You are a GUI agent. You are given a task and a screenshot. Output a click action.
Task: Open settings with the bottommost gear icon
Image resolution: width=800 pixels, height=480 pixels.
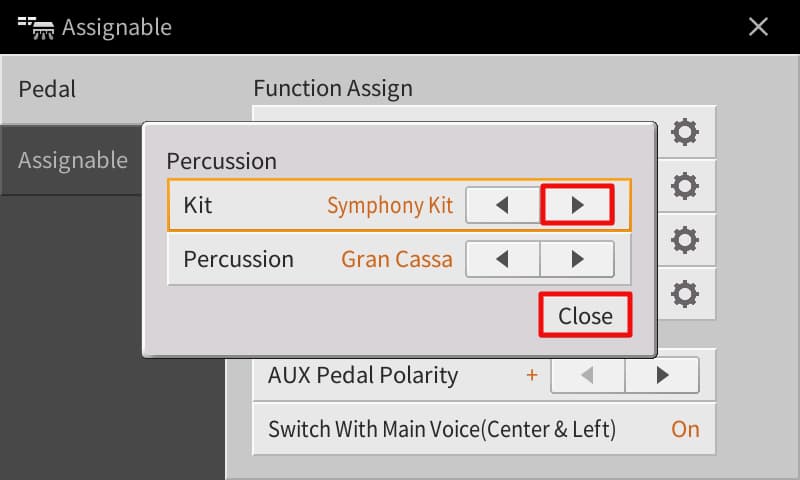coord(685,294)
